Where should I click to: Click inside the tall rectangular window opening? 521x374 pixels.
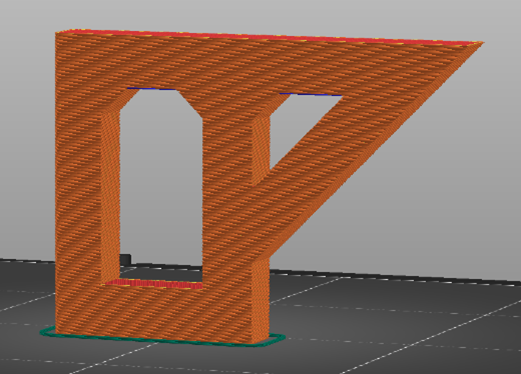tap(161, 187)
